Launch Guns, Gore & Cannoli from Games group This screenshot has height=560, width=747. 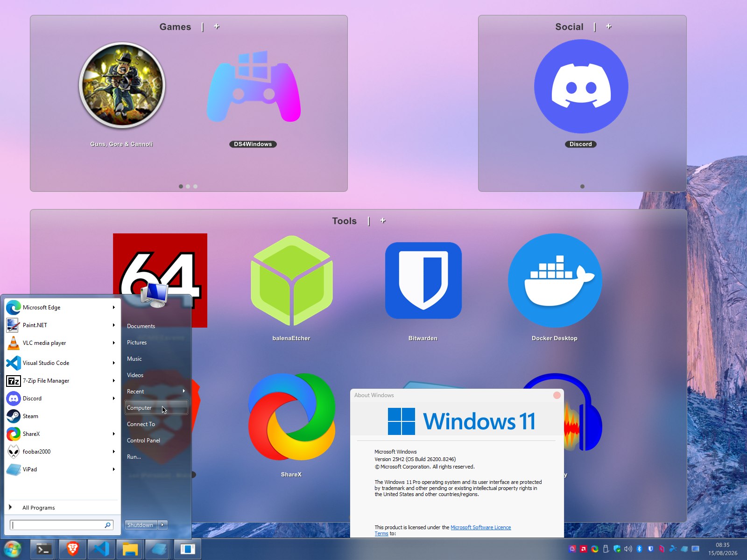click(x=122, y=85)
